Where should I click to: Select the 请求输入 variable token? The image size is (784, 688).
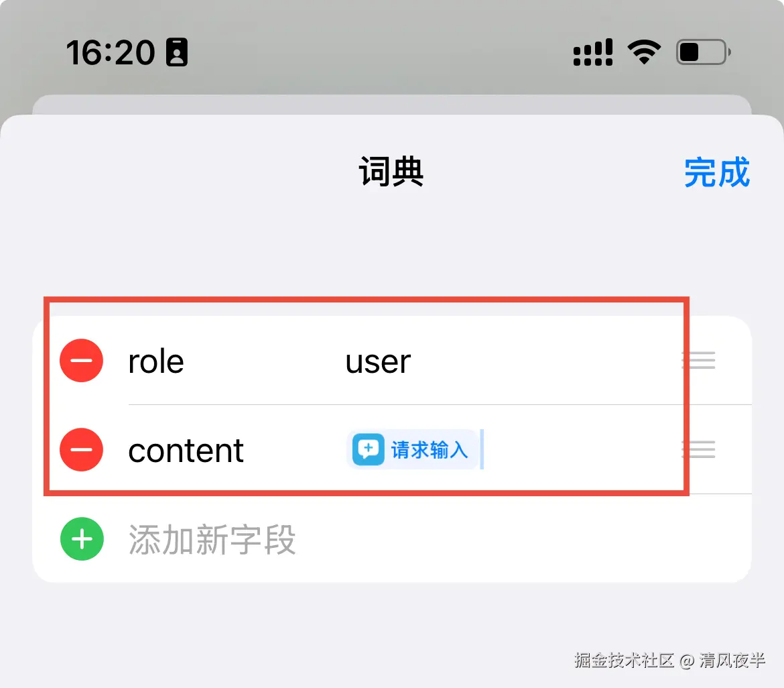[411, 449]
